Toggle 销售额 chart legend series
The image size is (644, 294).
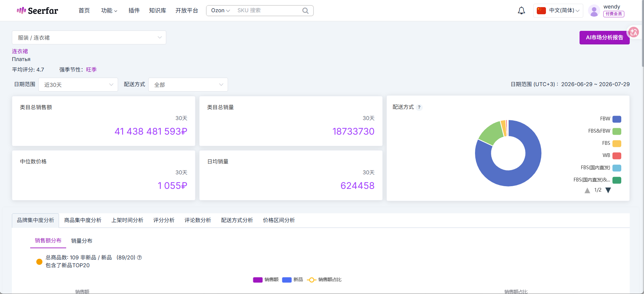coord(266,280)
